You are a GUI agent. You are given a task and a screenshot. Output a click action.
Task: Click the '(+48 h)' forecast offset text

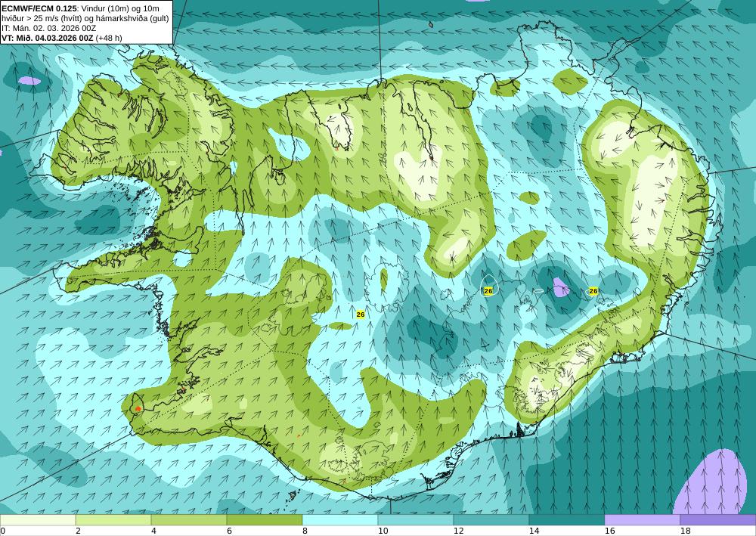click(109, 38)
